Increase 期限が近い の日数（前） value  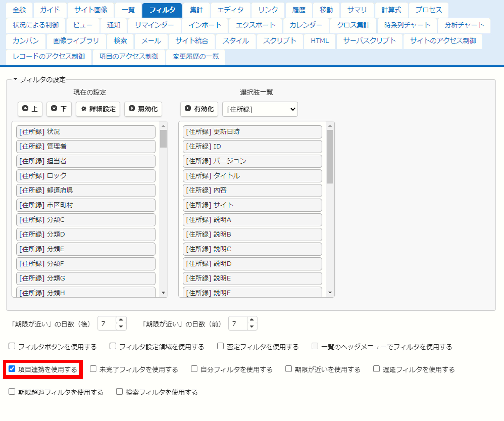point(252,320)
